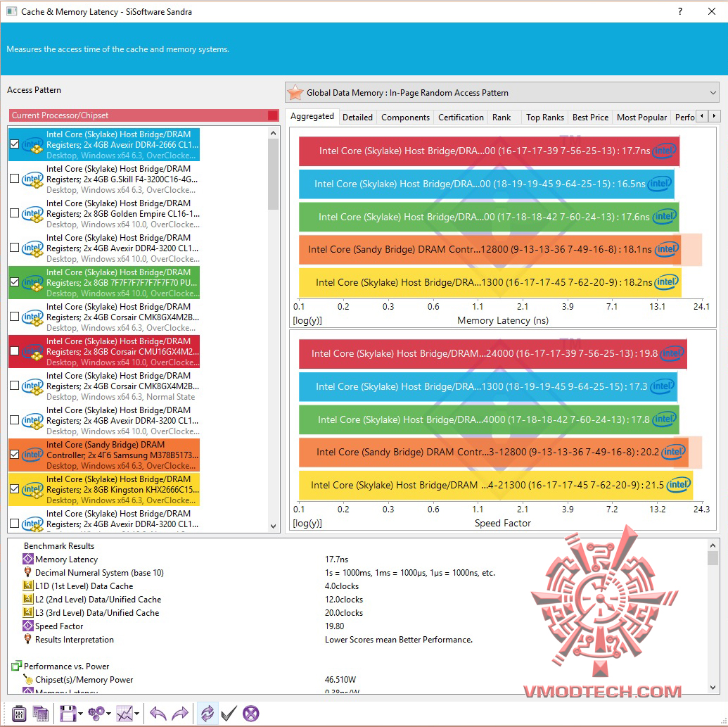Image resolution: width=728 pixels, height=727 pixels.
Task: Click the tab strip right scroll arrow
Action: pyautogui.click(x=714, y=116)
